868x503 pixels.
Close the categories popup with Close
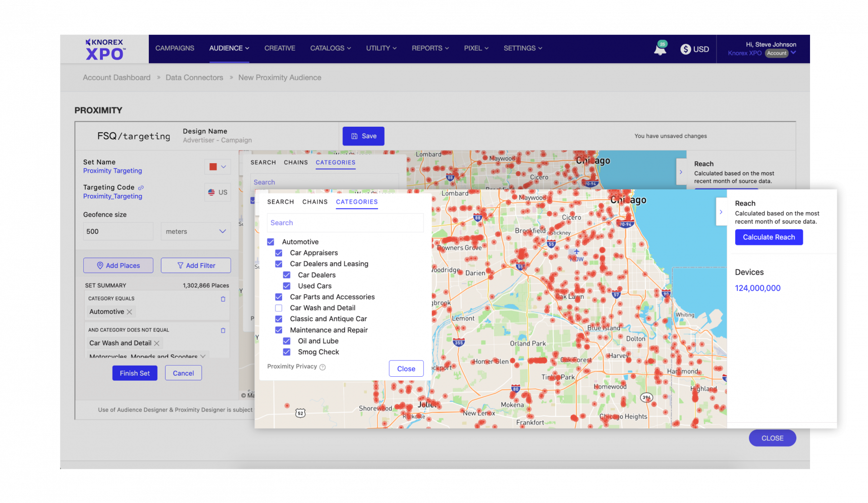click(406, 369)
